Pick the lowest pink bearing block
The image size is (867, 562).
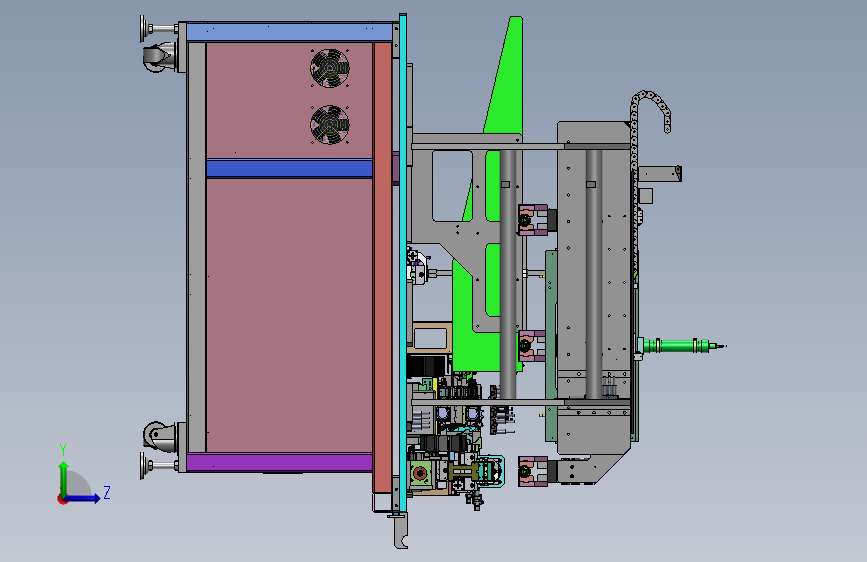pyautogui.click(x=533, y=471)
